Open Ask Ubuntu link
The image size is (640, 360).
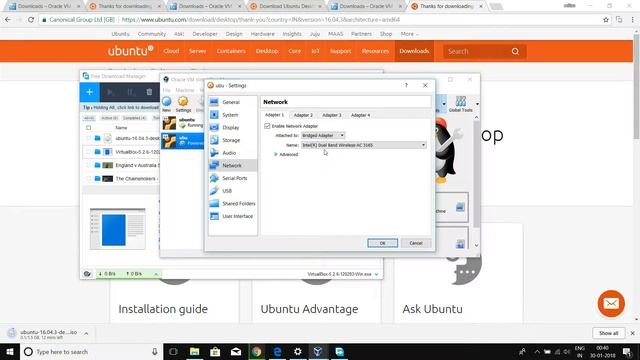point(433,309)
